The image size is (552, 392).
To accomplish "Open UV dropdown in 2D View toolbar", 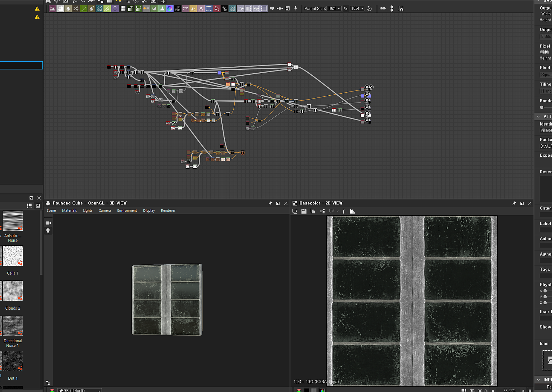I will click(x=334, y=211).
